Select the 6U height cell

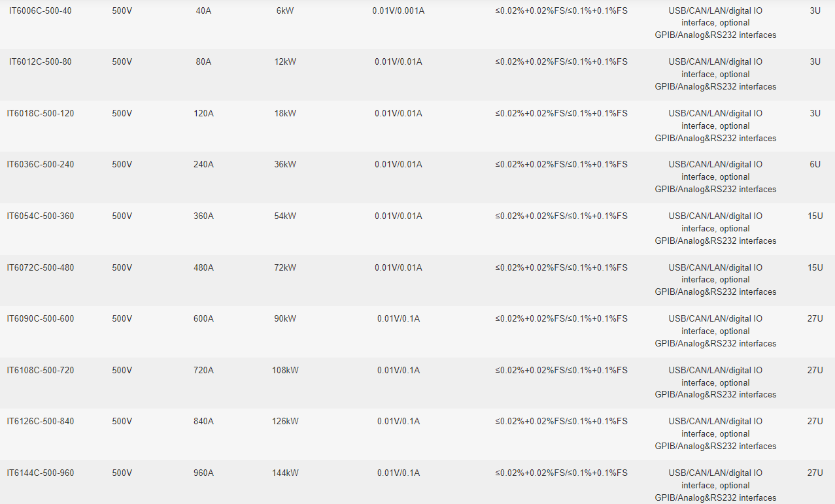[x=815, y=165]
